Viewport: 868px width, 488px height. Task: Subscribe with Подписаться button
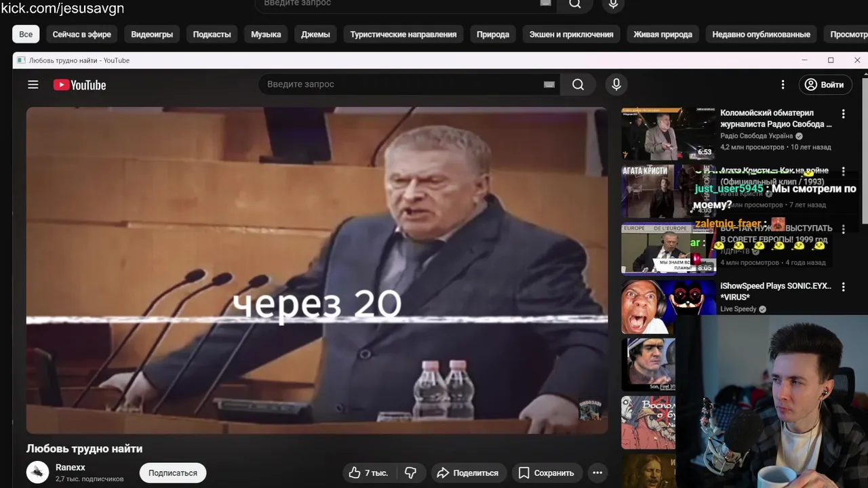[173, 473]
